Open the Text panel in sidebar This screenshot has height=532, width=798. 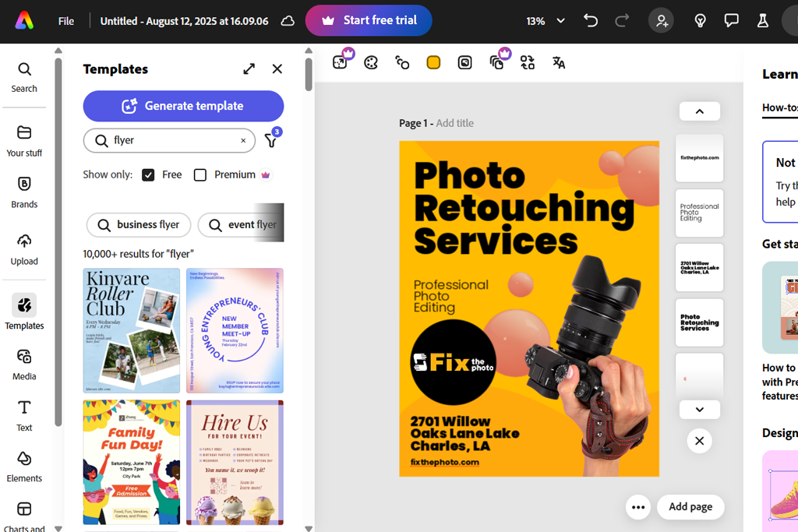[x=24, y=416]
